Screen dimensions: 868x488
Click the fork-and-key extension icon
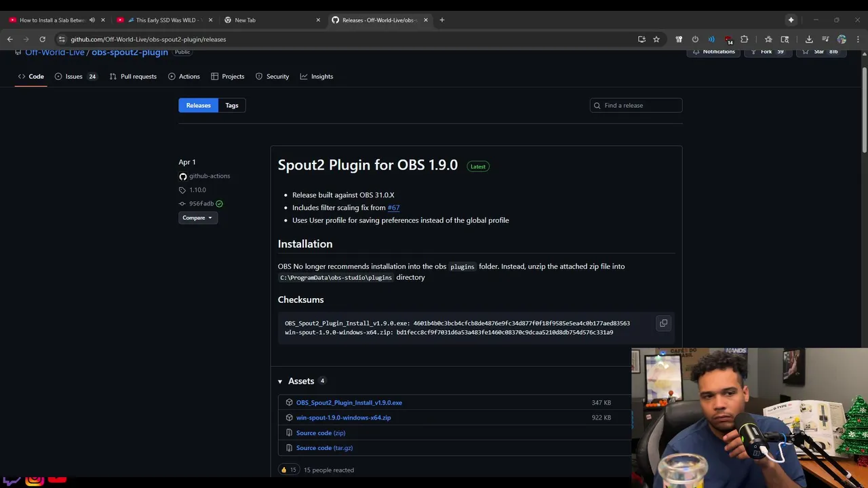(679, 39)
